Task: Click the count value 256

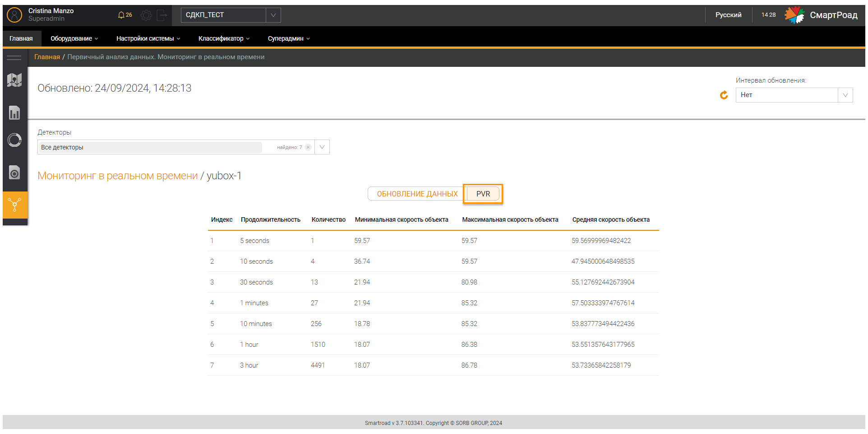Action: [x=316, y=324]
